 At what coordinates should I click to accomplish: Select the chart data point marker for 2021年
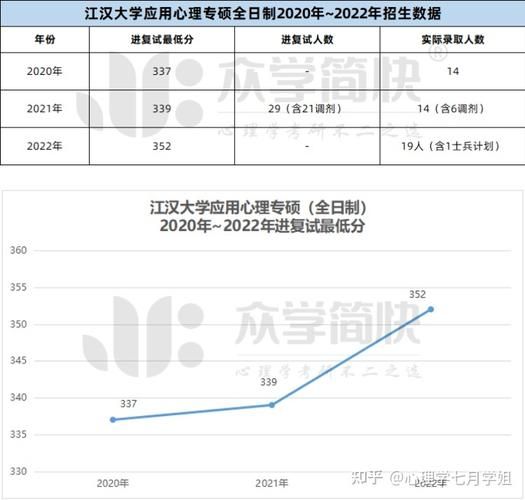[x=272, y=405]
